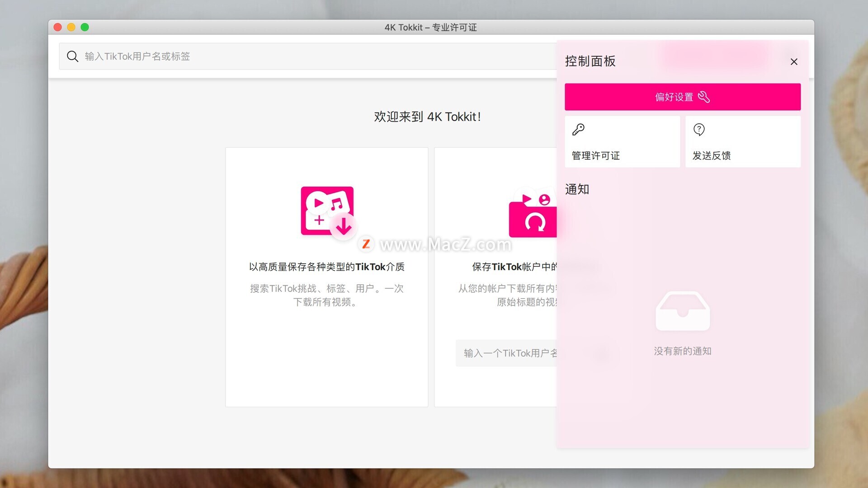The height and width of the screenshot is (488, 868).
Task: Click the red close window button
Action: [x=57, y=27]
